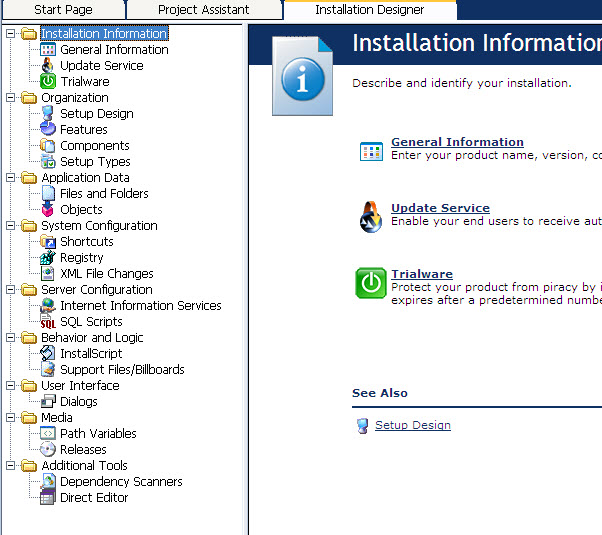Viewport: 602px width, 535px height.
Task: Select the System Configuration folder label
Action: click(99, 225)
